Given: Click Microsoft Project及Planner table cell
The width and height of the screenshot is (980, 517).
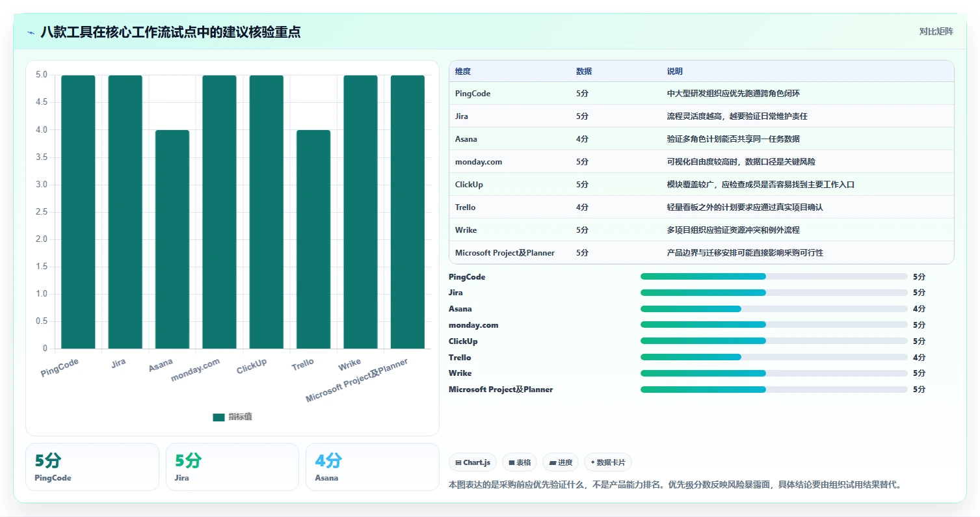Looking at the screenshot, I should (x=505, y=253).
